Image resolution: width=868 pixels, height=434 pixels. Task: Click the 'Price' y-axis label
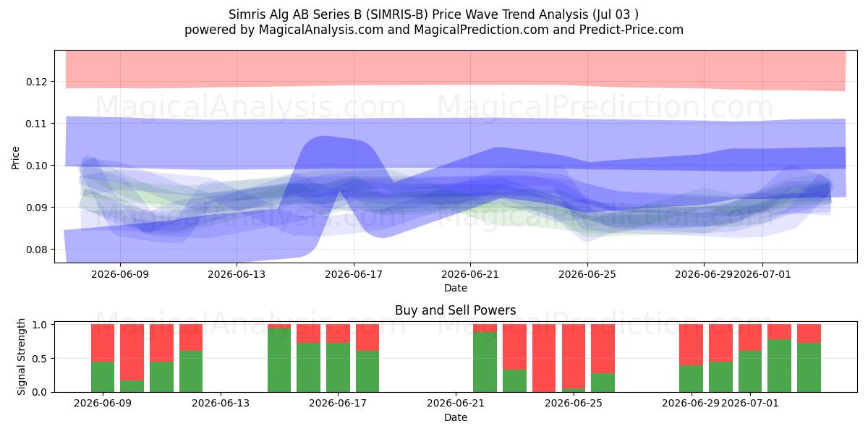[16, 157]
